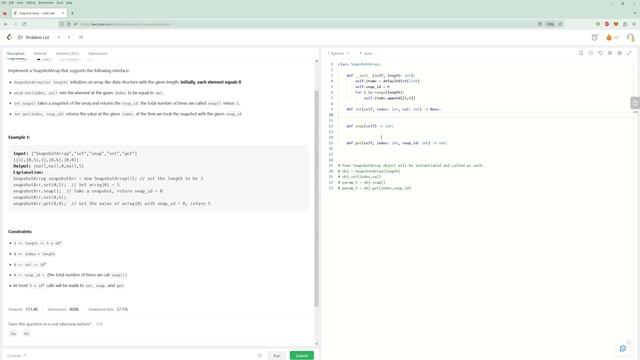The width and height of the screenshot is (640, 360).
Task: Open the Firefox application hamburger menu
Action: click(x=634, y=24)
